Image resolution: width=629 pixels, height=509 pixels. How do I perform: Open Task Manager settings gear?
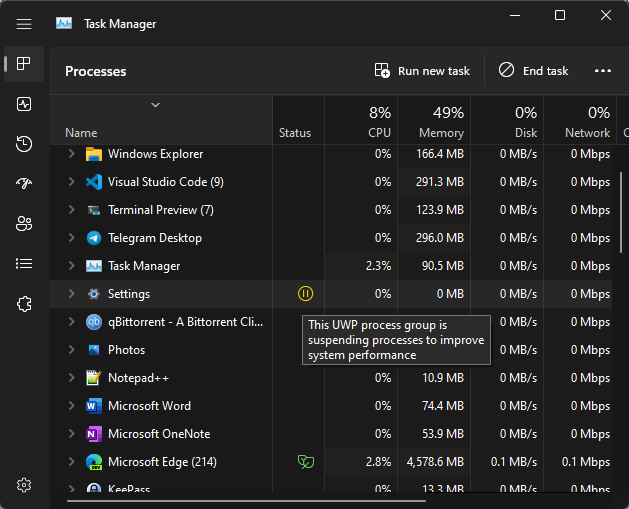click(x=24, y=485)
